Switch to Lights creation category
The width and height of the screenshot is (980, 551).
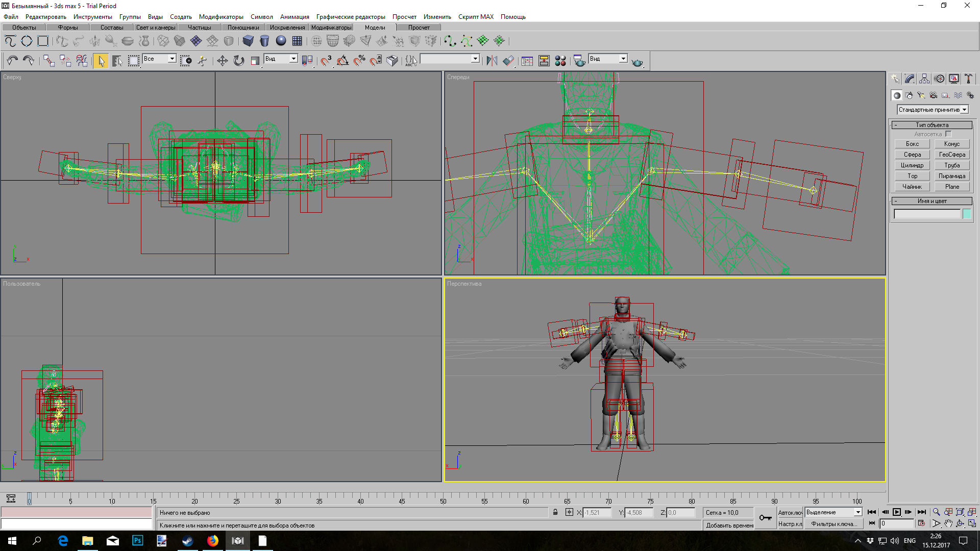coord(921,95)
